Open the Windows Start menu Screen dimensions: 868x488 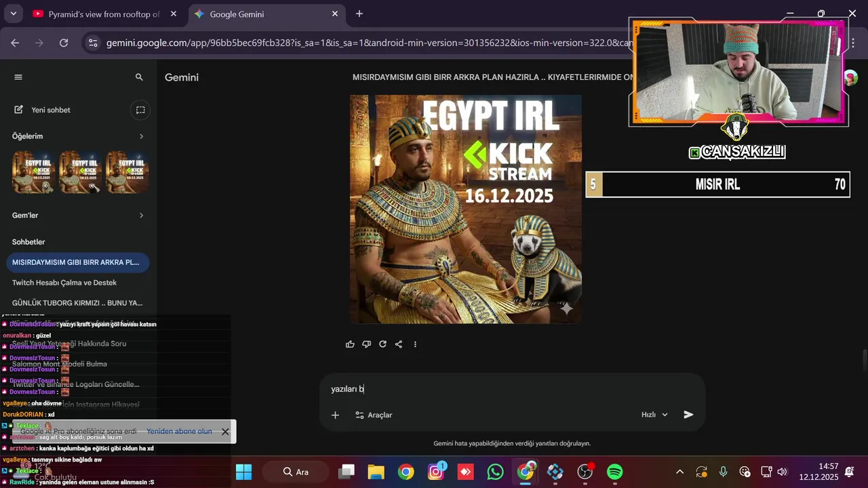click(x=243, y=472)
